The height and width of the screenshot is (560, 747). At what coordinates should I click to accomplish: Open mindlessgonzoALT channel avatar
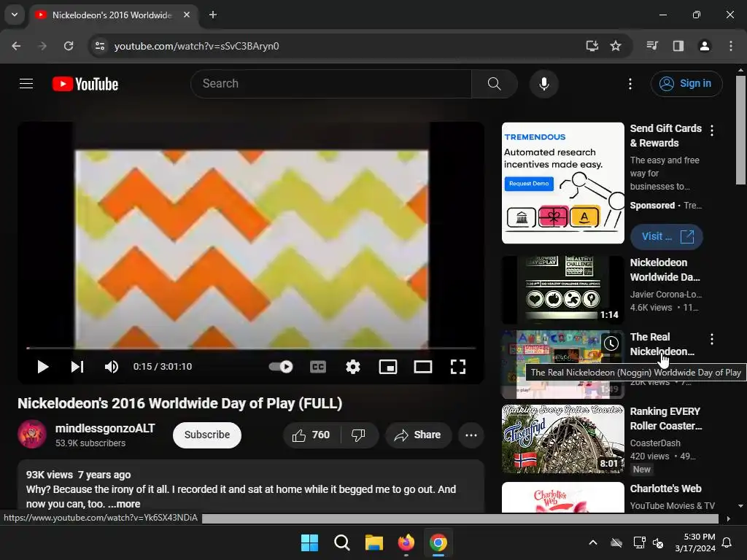(32, 435)
